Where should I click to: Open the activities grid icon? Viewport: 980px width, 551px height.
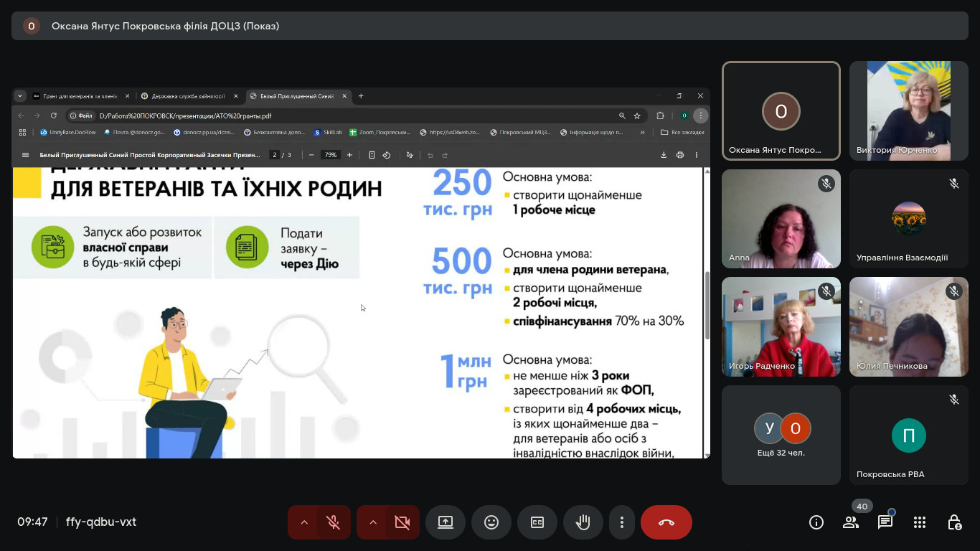pyautogui.click(x=920, y=522)
